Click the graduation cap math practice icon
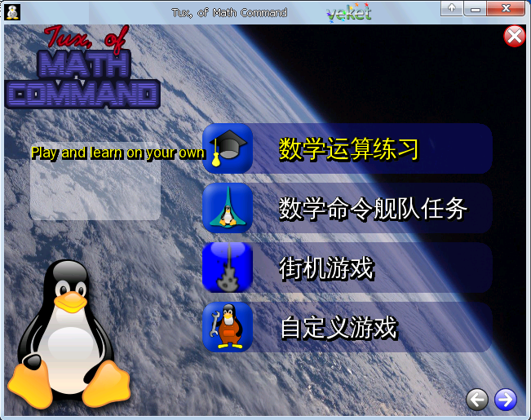 coord(228,148)
